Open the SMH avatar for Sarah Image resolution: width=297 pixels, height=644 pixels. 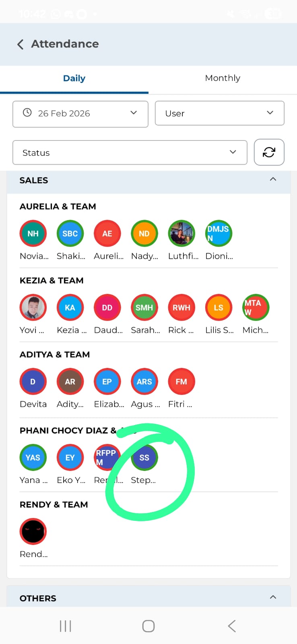pyautogui.click(x=144, y=308)
